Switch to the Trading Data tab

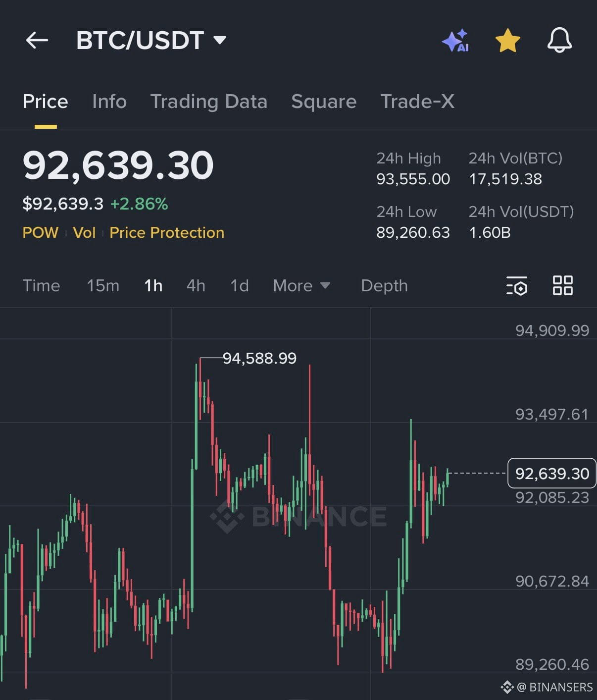pyautogui.click(x=209, y=102)
